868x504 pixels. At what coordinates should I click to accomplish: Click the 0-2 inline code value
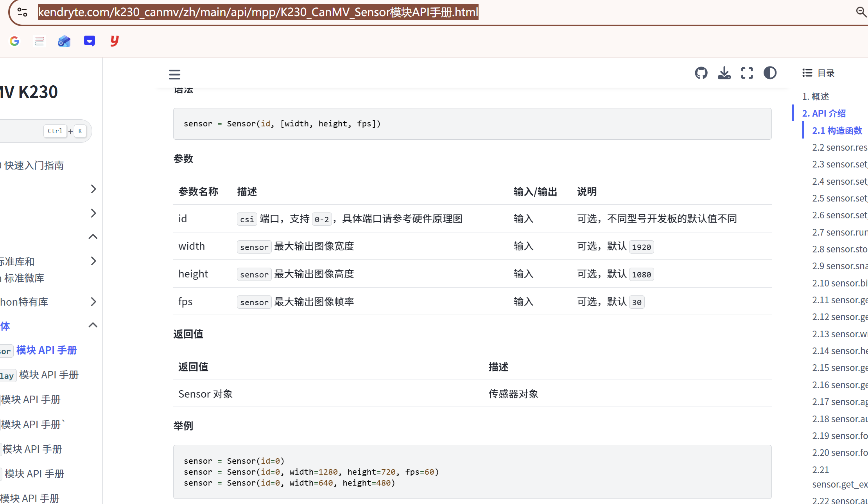(x=322, y=219)
